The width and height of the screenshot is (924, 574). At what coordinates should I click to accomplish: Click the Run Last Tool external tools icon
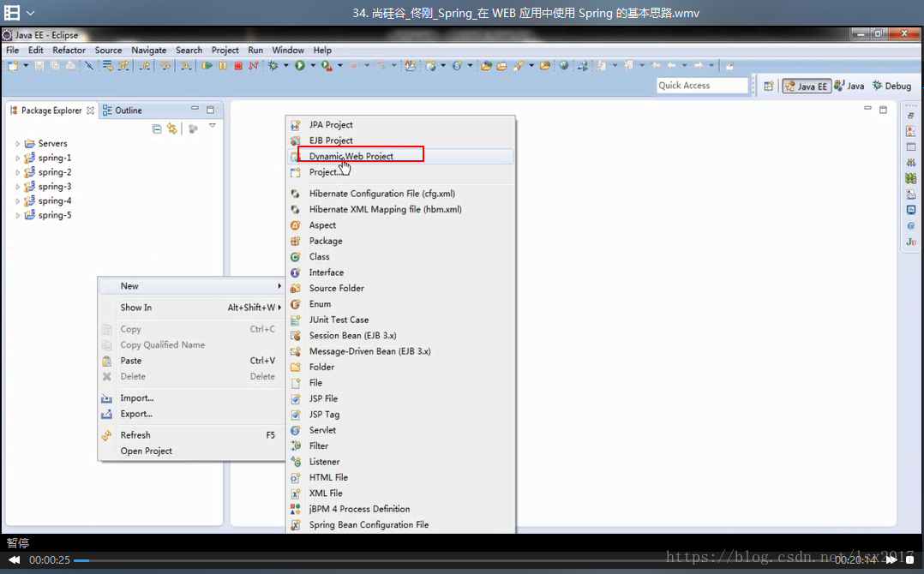click(327, 66)
